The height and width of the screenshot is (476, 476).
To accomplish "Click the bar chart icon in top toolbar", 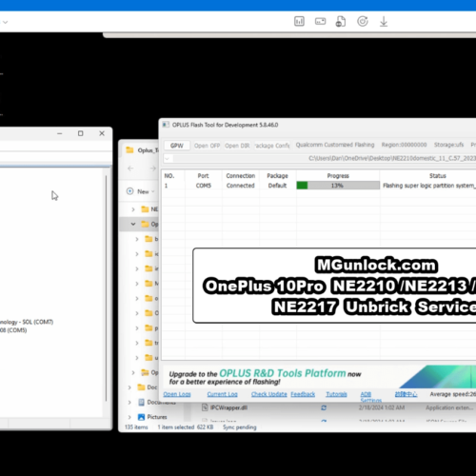I will 299,22.
